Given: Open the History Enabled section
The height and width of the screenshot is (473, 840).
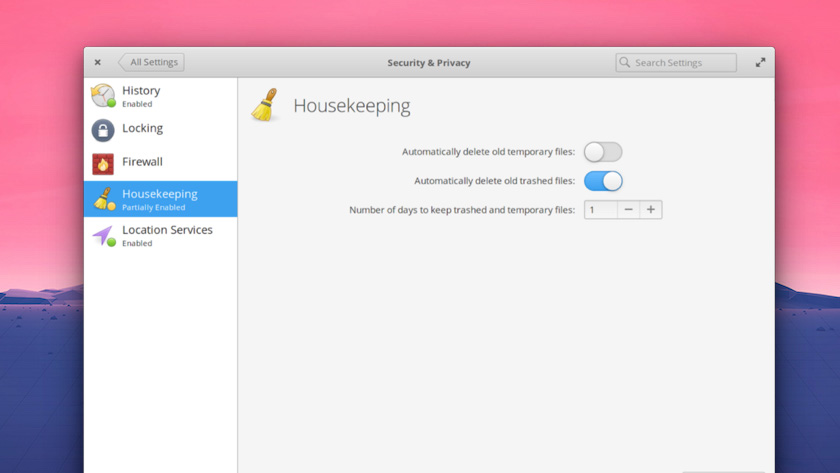Looking at the screenshot, I should pos(161,96).
